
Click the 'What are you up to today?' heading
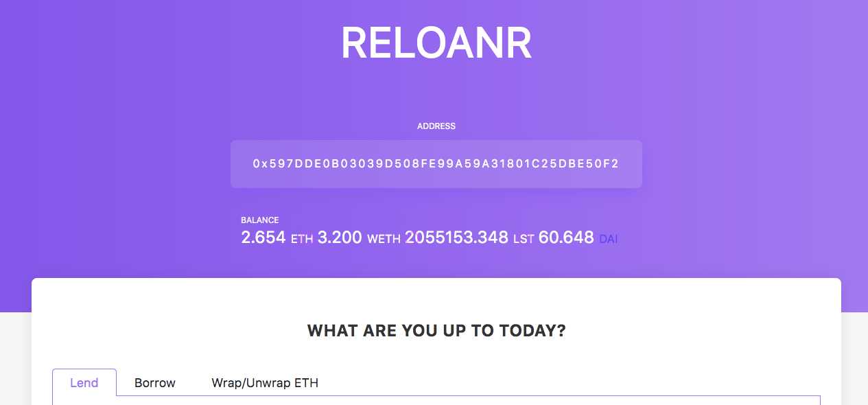click(436, 331)
